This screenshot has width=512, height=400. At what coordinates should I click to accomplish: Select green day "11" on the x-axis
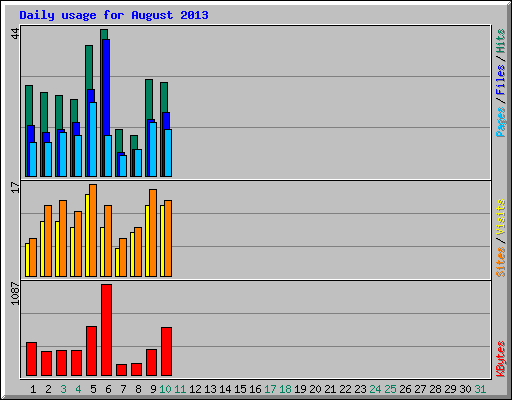(180, 389)
